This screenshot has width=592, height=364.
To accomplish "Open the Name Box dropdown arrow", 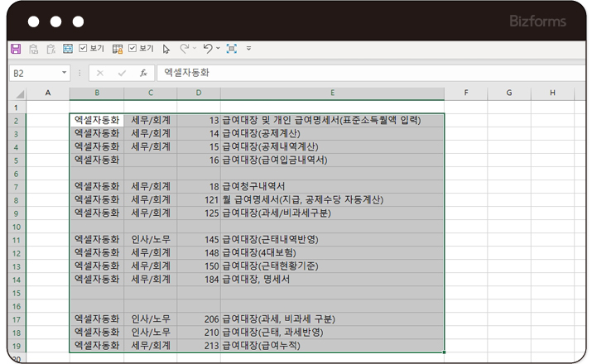I will 65,73.
